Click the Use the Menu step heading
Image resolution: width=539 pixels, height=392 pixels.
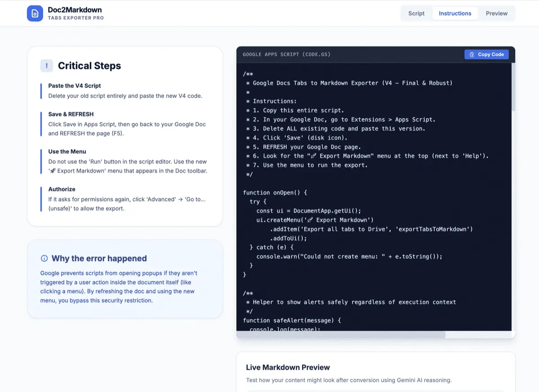click(67, 152)
